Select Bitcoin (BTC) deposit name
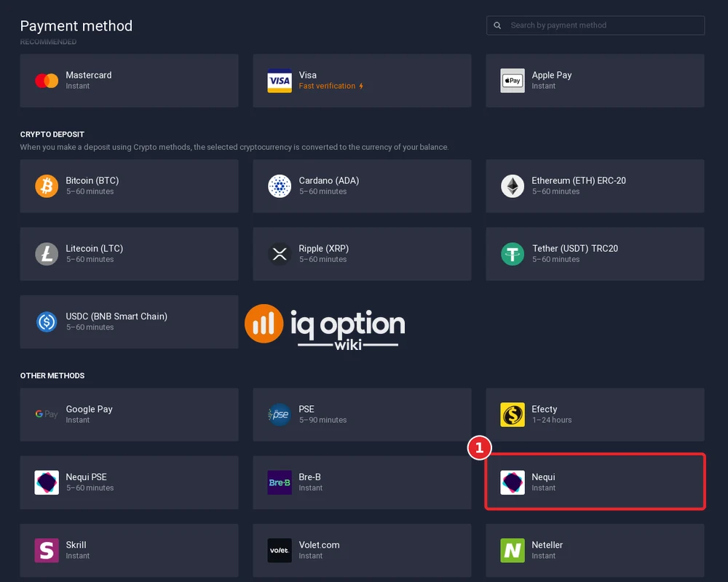 click(92, 180)
